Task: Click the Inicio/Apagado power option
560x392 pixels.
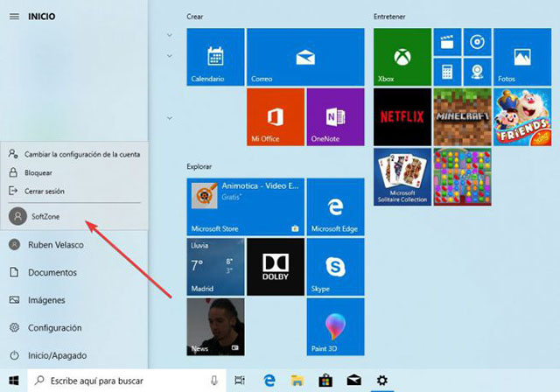Action: coord(74,355)
